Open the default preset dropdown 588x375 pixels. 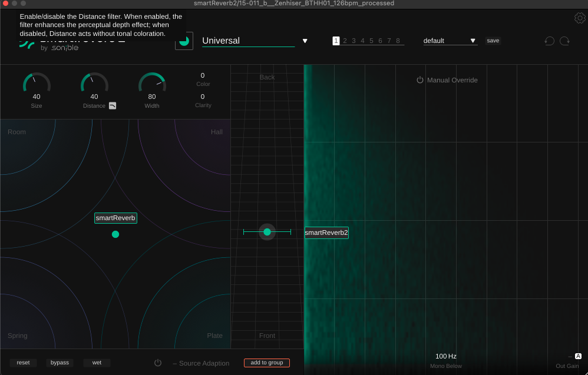tap(450, 41)
